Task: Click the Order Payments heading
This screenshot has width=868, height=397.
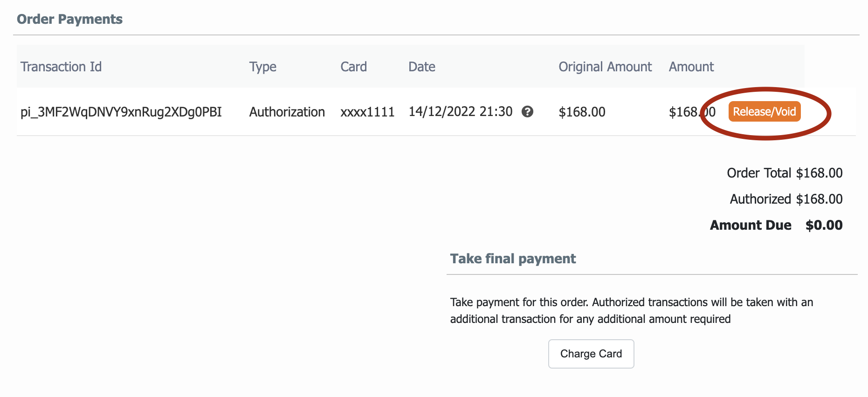Action: (x=69, y=19)
